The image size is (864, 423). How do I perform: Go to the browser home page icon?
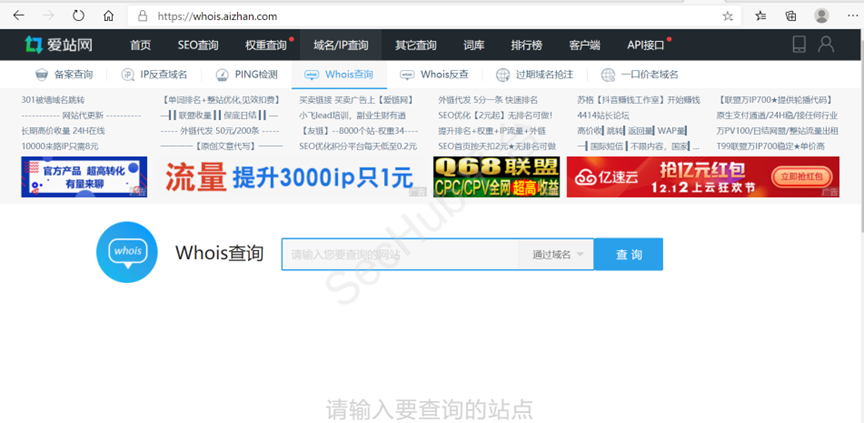107,16
